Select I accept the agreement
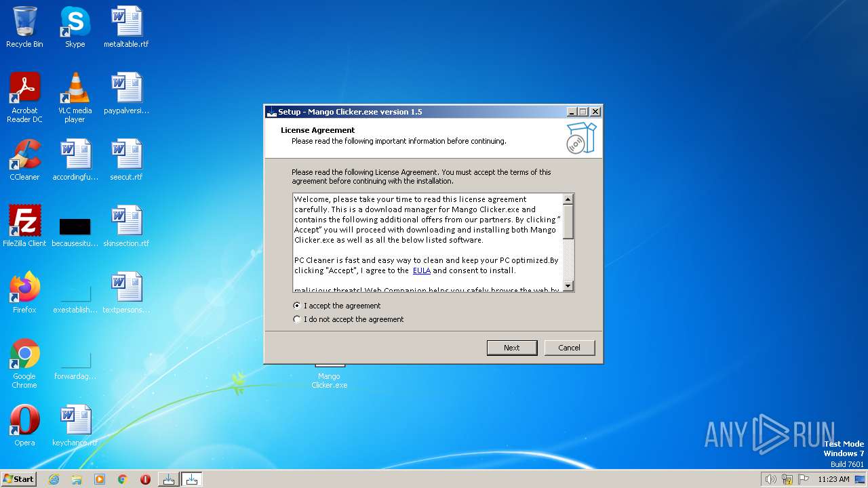Screen dimensions: 868x488 coord(337,306)
